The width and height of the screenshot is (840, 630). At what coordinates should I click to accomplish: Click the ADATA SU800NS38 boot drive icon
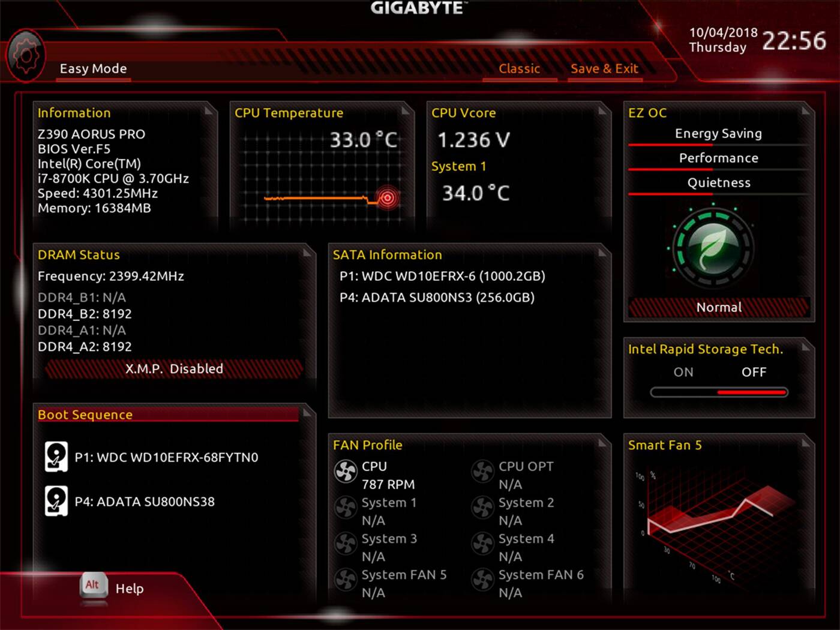[56, 501]
